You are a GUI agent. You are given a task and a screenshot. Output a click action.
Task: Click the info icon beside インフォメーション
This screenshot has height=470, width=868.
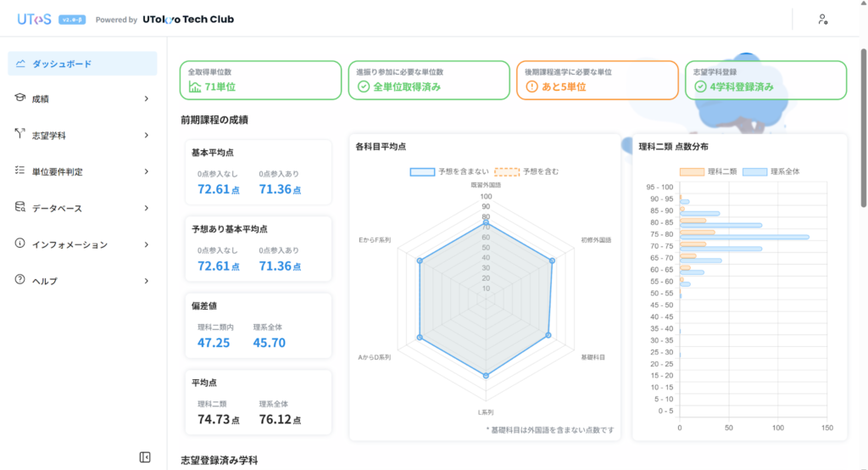coord(20,243)
